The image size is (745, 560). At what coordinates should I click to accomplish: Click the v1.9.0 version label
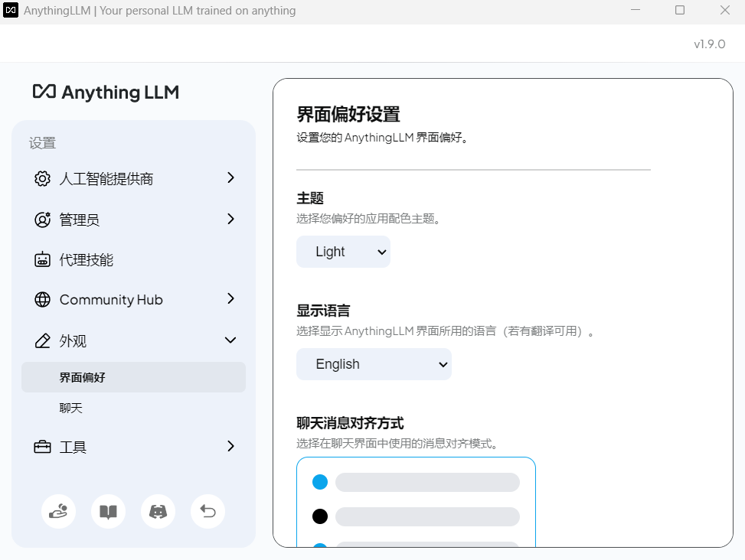click(708, 44)
